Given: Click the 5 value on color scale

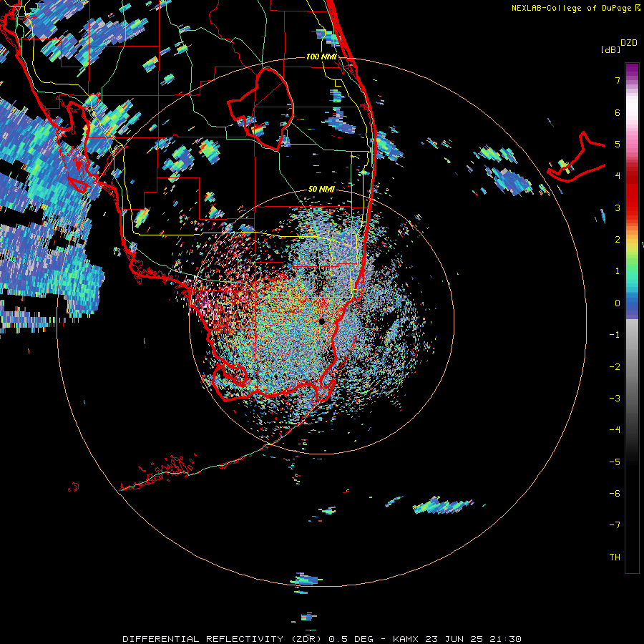Looking at the screenshot, I should (x=618, y=144).
